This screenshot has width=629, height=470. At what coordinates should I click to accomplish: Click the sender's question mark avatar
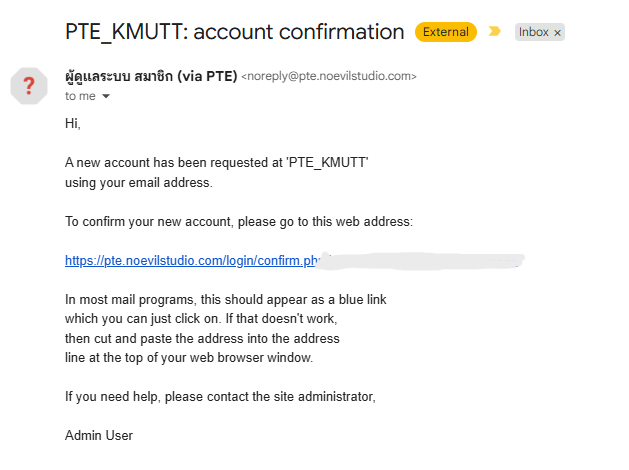coord(29,85)
